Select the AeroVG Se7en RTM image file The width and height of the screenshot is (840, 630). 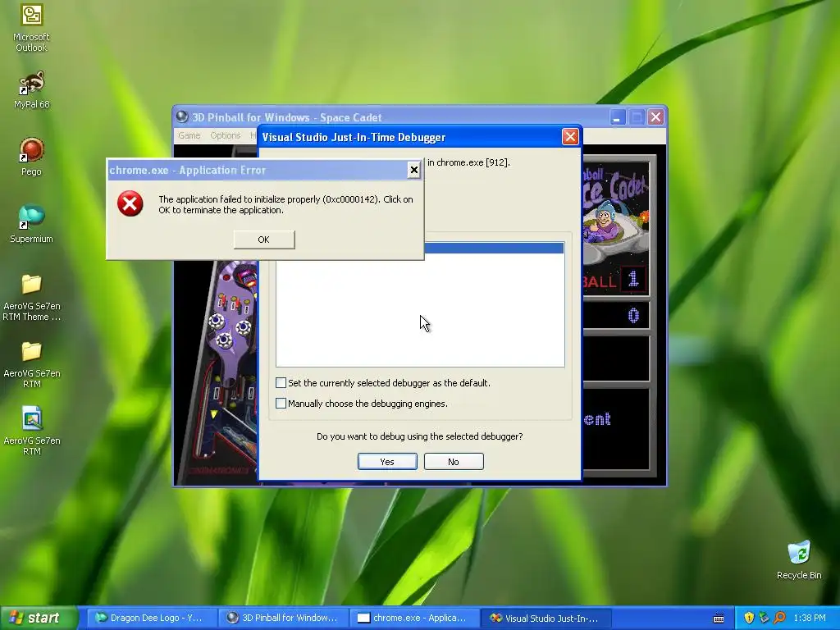[32, 431]
